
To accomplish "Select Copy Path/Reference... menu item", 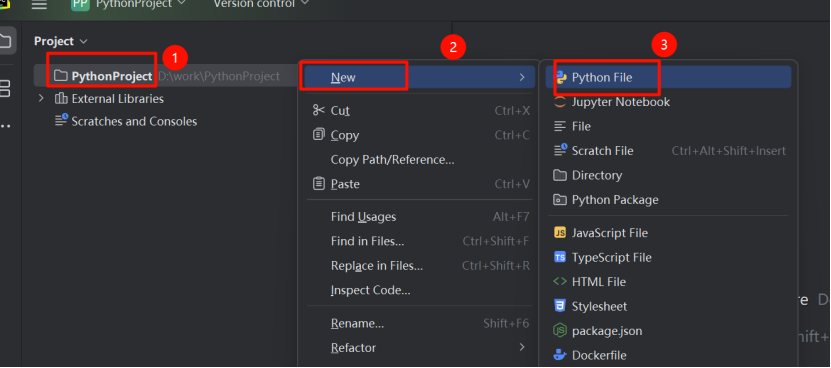I will coord(420,160).
